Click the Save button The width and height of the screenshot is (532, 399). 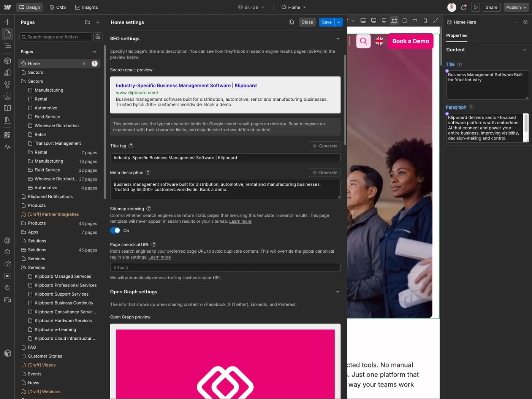(327, 22)
